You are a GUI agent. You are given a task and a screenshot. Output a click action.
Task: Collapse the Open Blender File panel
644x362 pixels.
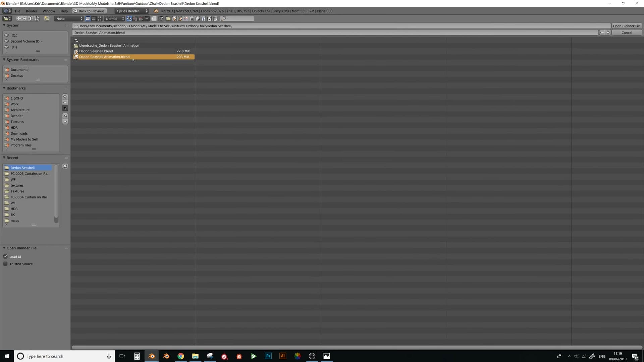pyautogui.click(x=4, y=248)
